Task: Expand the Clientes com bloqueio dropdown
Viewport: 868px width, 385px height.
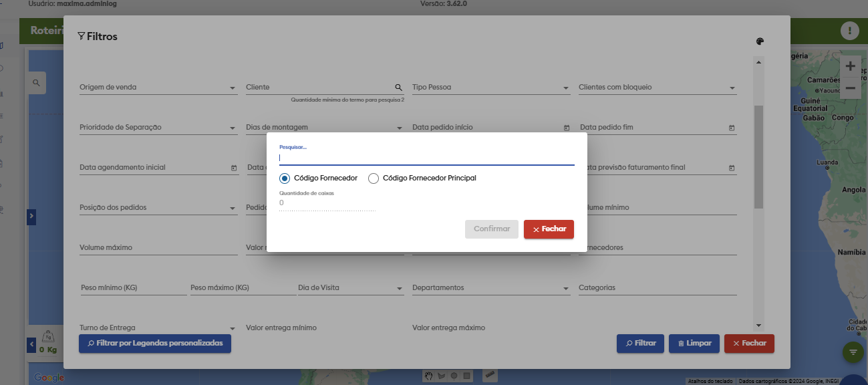Action: point(732,88)
